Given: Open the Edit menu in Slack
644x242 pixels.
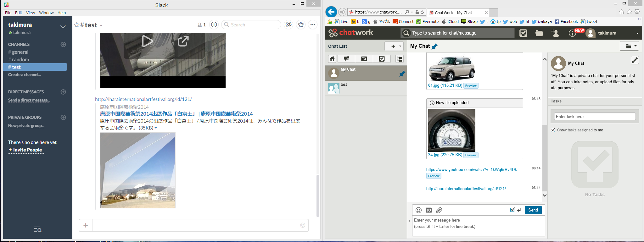Looking at the screenshot, I should [x=19, y=13].
